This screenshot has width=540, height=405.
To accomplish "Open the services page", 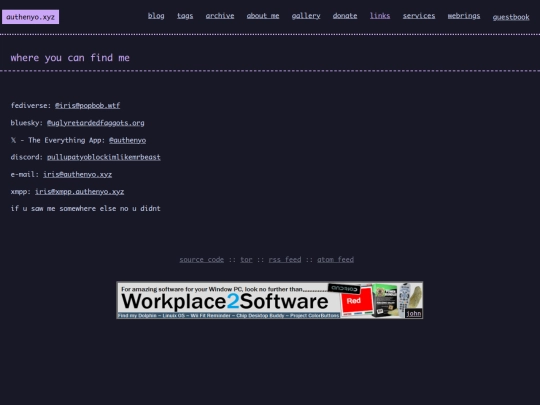I will coord(419,16).
